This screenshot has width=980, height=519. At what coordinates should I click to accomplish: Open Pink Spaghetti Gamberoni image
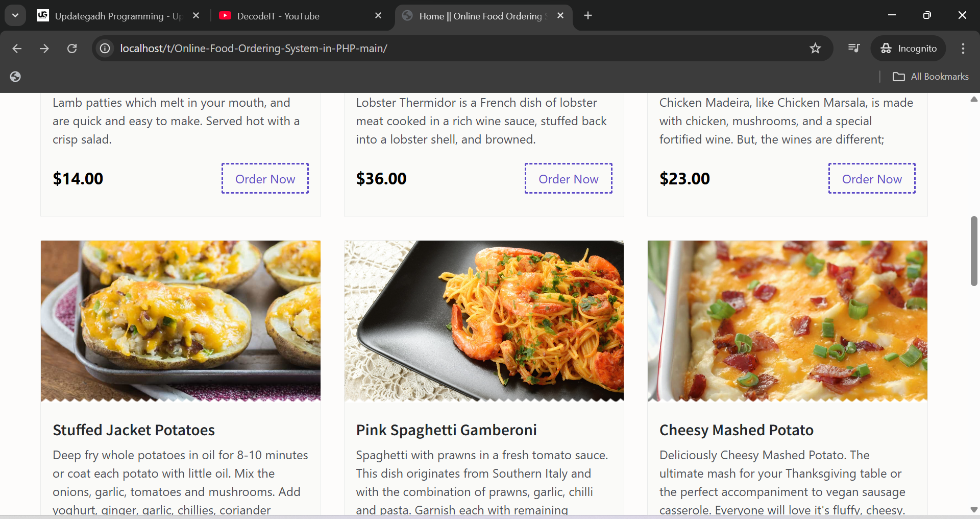coord(484,321)
